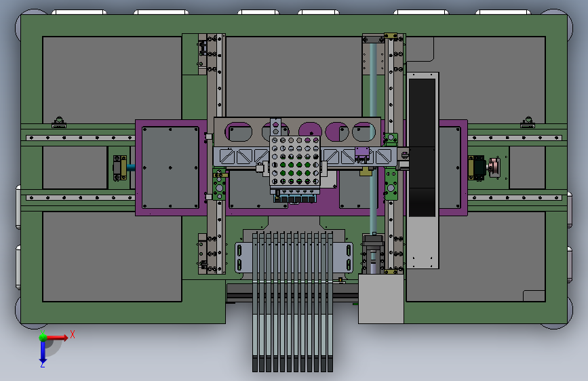This screenshot has width=588, height=381.
Task: Select the light gray box at bottom right of feeders
Action: tap(381, 298)
